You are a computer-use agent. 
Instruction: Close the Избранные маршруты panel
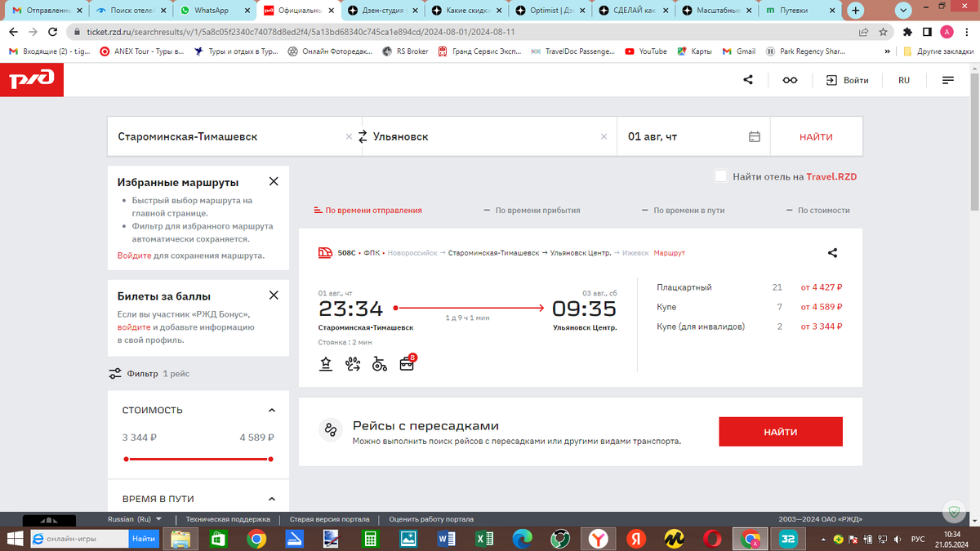coord(274,181)
